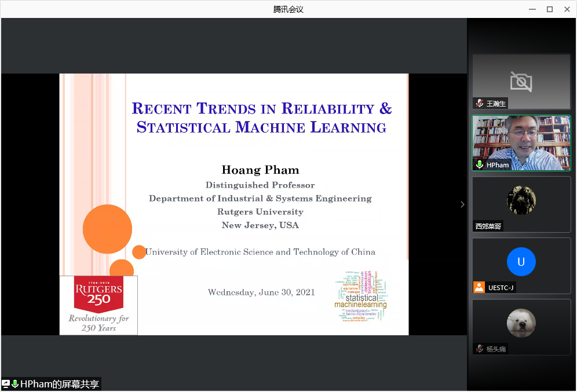Click the camera-off icon on 王瀚生's tile

(x=521, y=82)
